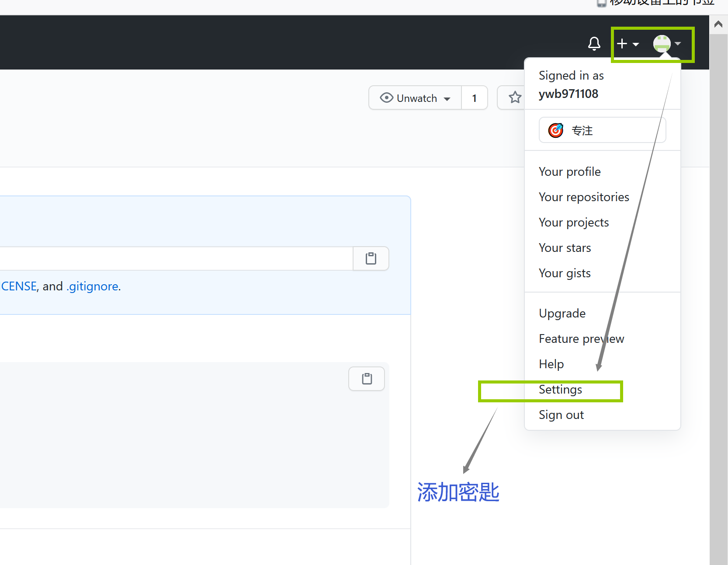Click the watcher count showing 1

475,98
